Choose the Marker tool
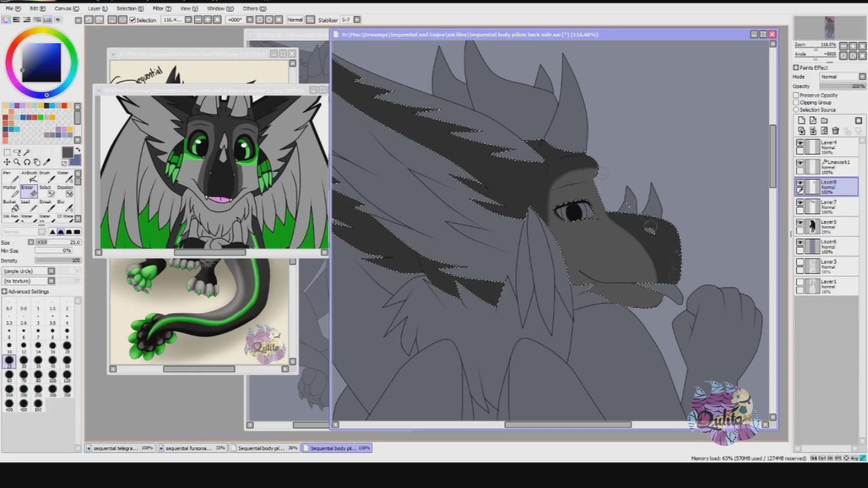868x488 pixels. click(11, 191)
